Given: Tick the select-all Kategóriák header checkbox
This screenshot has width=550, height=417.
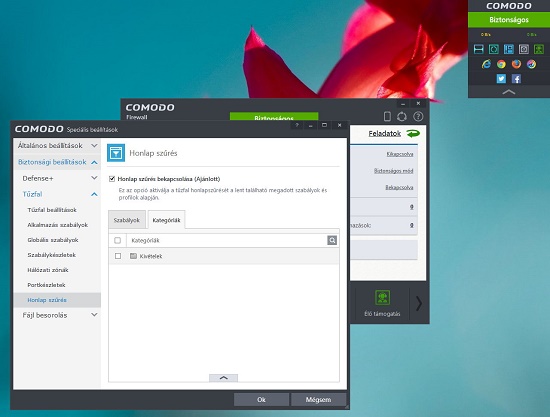Looking at the screenshot, I should 118,240.
